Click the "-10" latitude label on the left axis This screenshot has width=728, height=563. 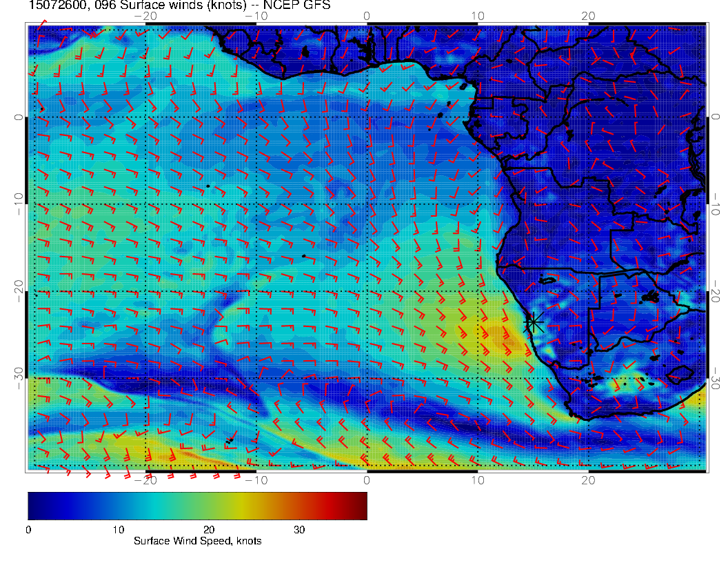coord(19,204)
